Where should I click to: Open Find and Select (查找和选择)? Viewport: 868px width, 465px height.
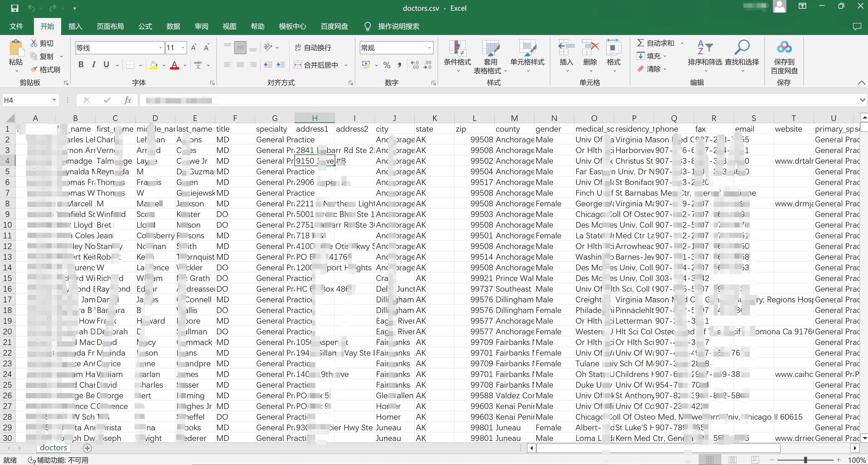[742, 56]
